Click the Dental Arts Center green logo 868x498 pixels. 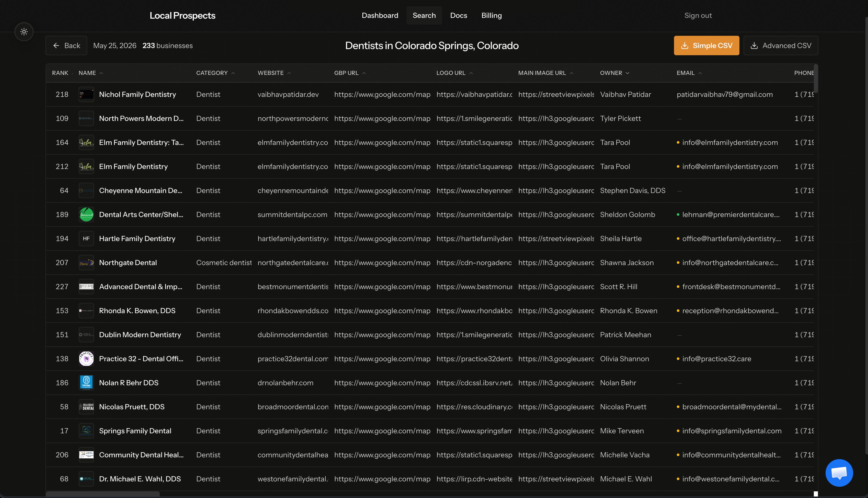click(x=86, y=214)
